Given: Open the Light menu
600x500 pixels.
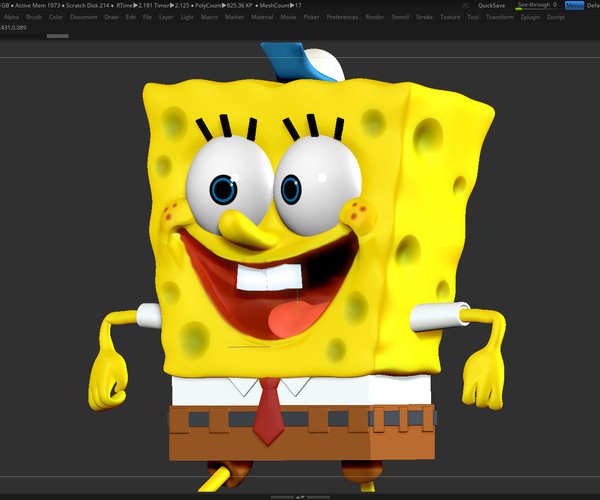Looking at the screenshot, I should coord(188,17).
